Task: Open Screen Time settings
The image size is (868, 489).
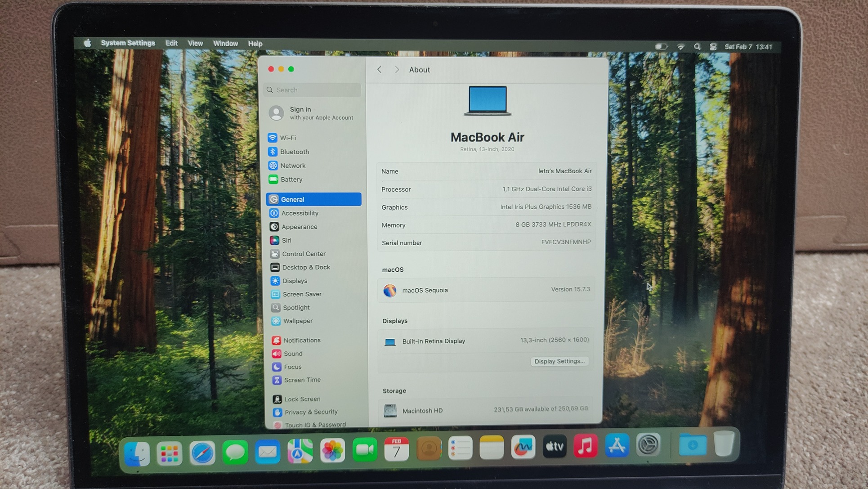Action: pyautogui.click(x=302, y=380)
